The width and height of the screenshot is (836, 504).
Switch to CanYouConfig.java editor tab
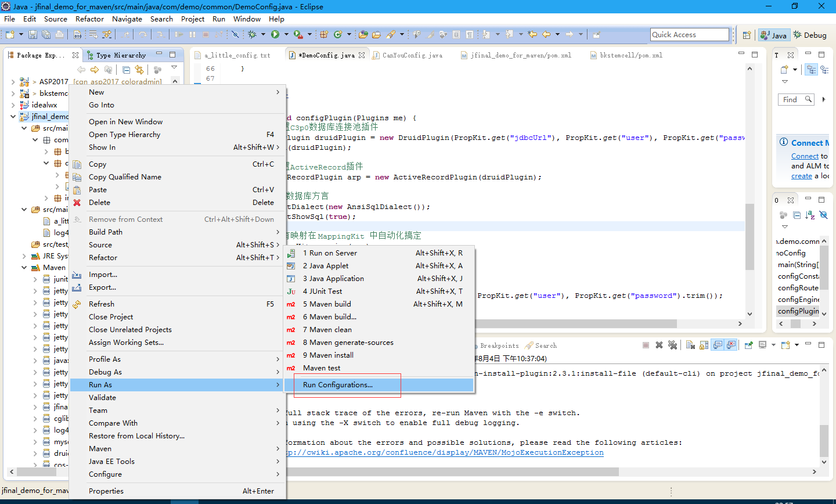click(x=407, y=56)
